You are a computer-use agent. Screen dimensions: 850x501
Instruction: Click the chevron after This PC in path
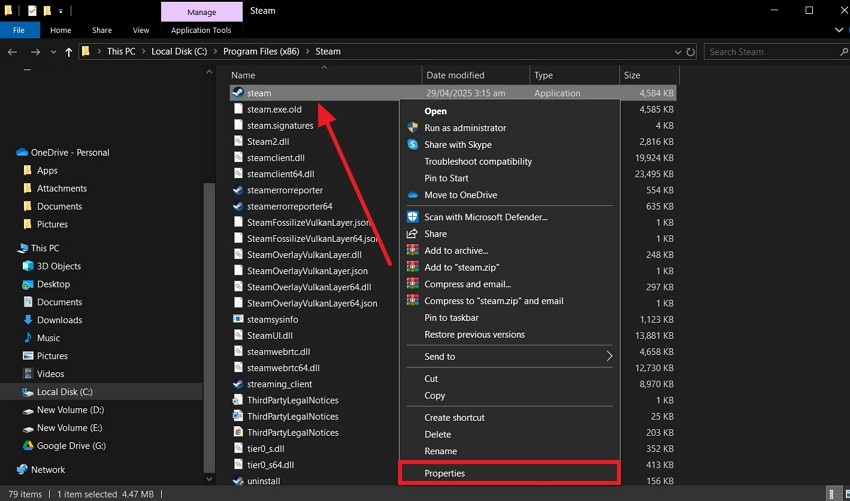click(144, 52)
